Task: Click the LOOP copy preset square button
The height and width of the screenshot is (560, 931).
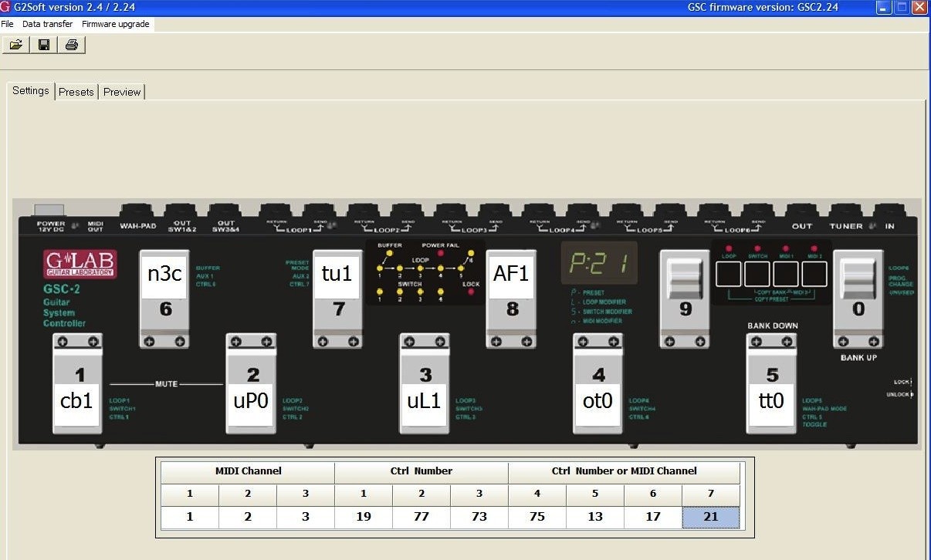Action: tap(729, 274)
